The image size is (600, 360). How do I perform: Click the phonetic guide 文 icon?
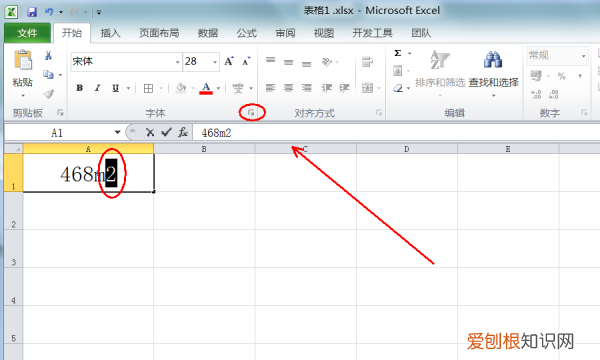pos(238,88)
